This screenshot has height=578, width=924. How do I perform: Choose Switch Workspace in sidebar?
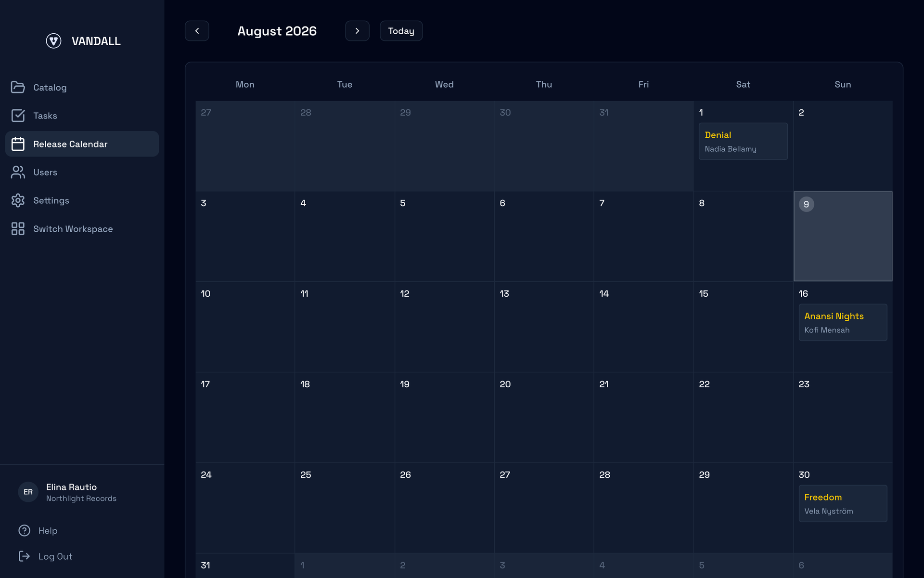click(x=82, y=229)
